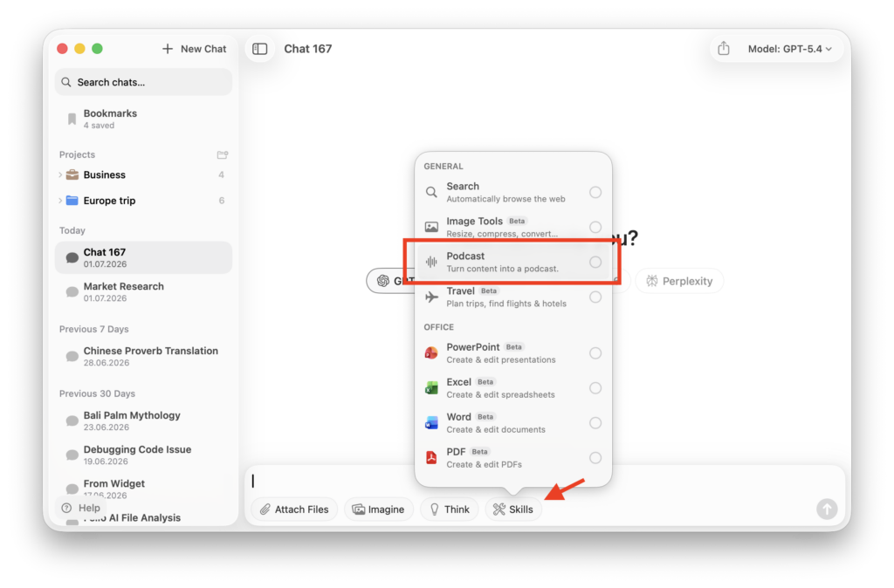The image size is (894, 588).
Task: Enable the PDF skill radio button
Action: point(595,457)
